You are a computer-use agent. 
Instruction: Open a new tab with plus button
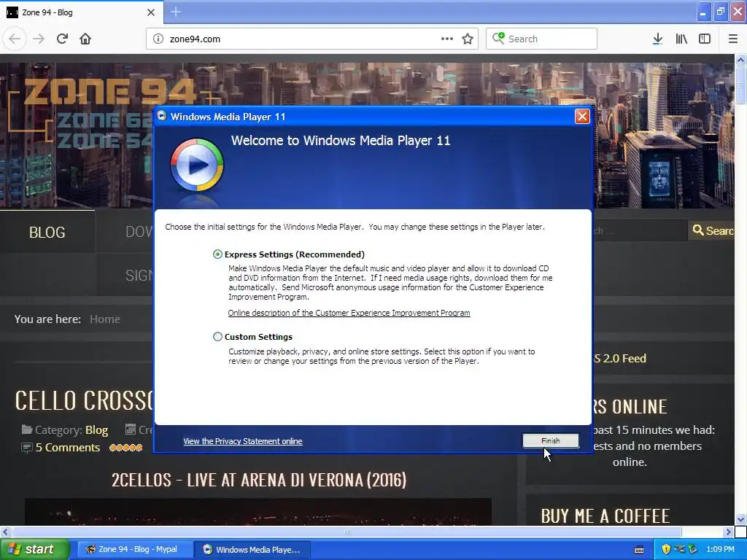coord(176,12)
